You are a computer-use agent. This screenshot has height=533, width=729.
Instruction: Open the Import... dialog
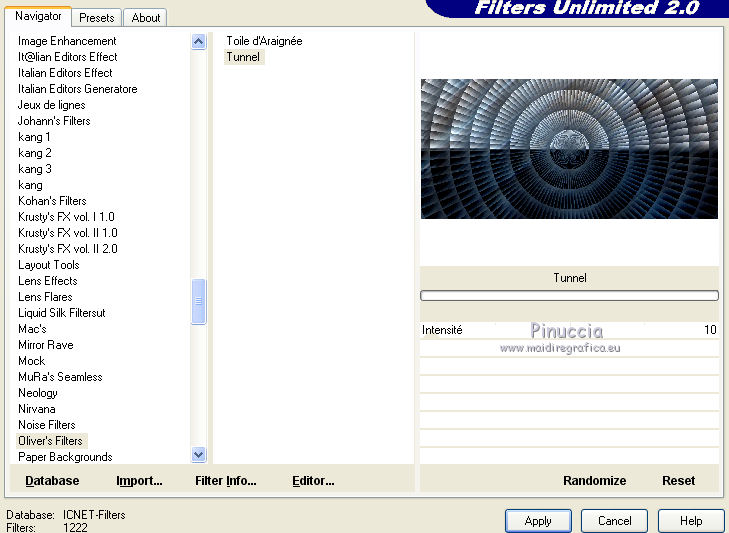tap(139, 480)
